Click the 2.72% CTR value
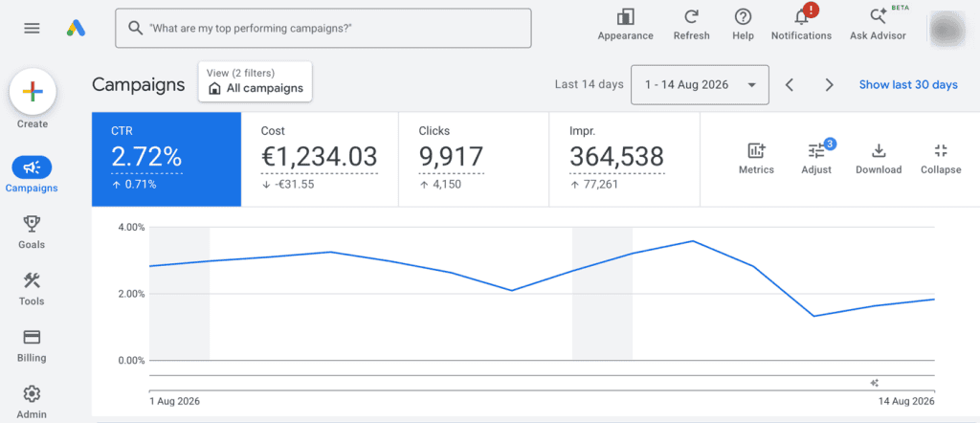 pos(146,157)
